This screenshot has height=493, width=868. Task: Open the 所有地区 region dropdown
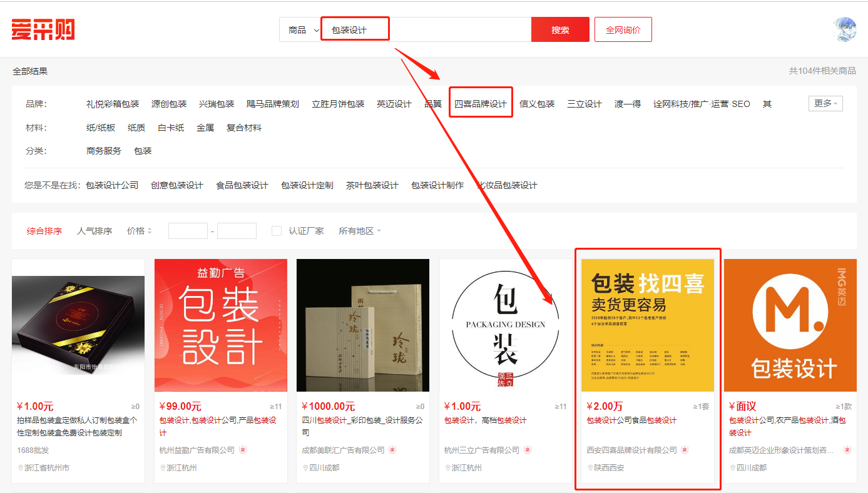pos(360,231)
